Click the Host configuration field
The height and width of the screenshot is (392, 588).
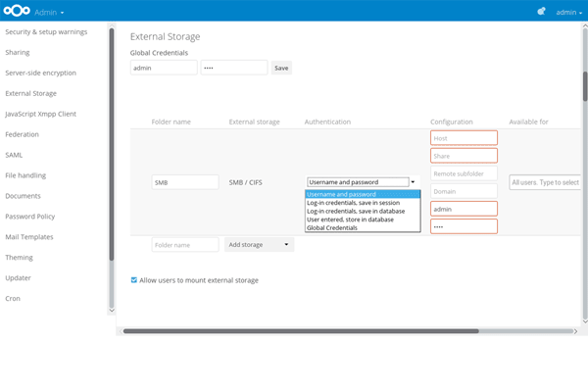[464, 138]
